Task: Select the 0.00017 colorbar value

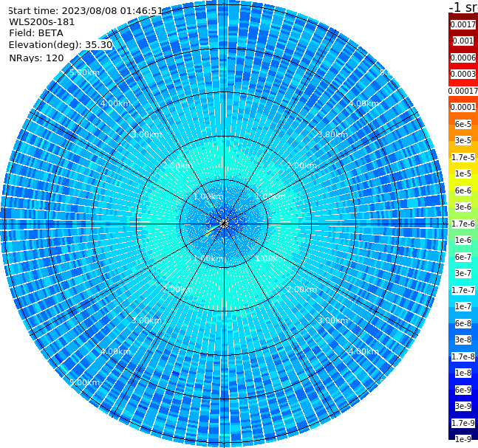Action: click(x=463, y=91)
